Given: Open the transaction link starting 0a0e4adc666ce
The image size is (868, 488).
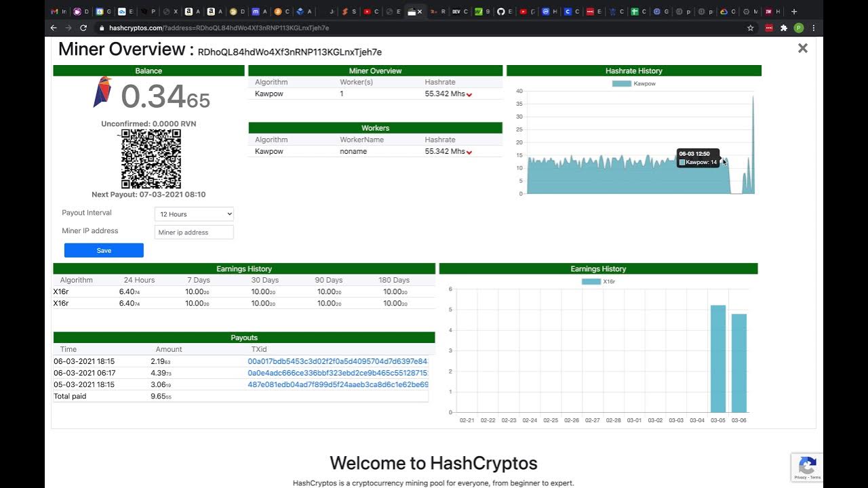Looking at the screenshot, I should [338, 373].
